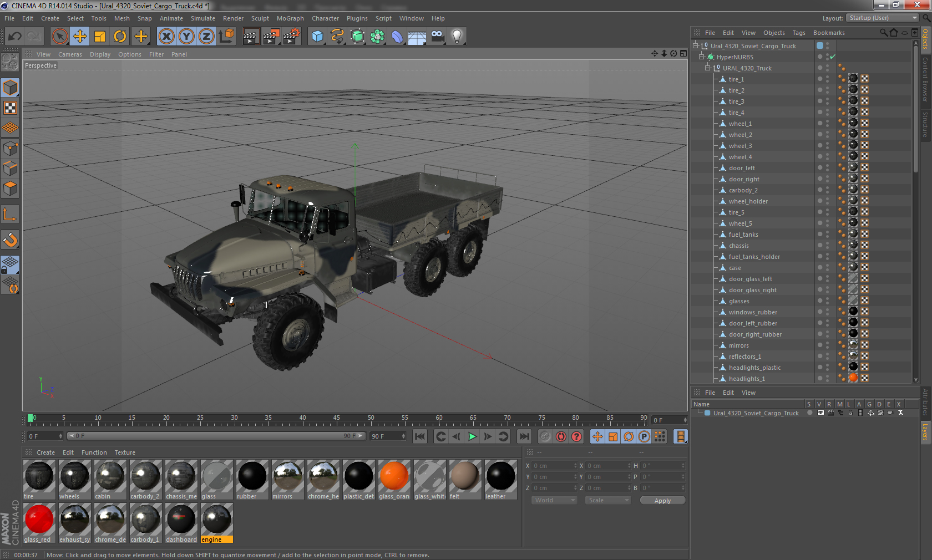Go to end of animation

point(524,436)
